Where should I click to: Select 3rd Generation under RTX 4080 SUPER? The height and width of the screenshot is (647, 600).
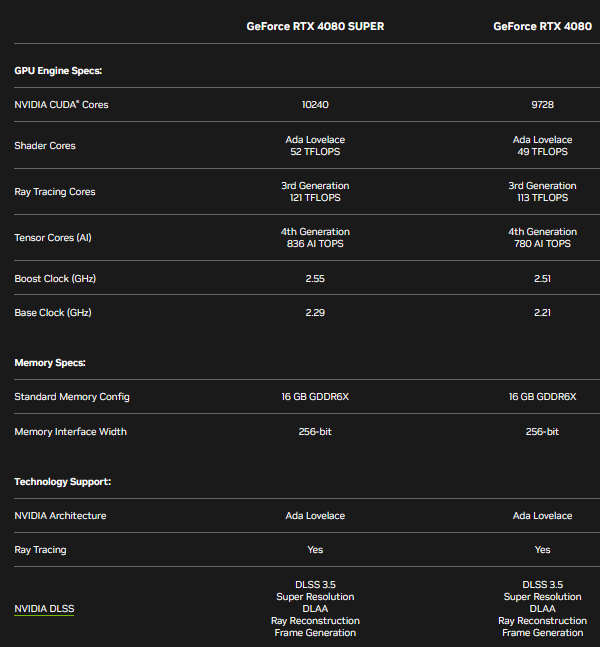click(x=315, y=186)
